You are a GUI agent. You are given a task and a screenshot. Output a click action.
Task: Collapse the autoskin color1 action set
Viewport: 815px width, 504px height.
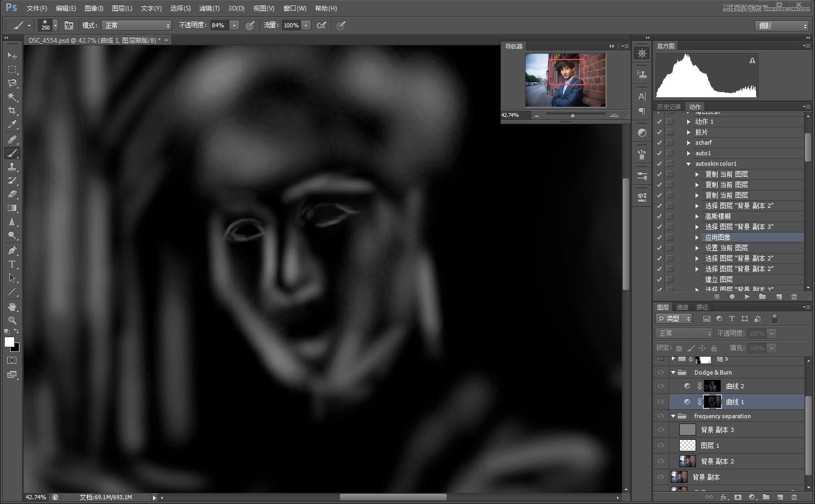[x=688, y=164]
